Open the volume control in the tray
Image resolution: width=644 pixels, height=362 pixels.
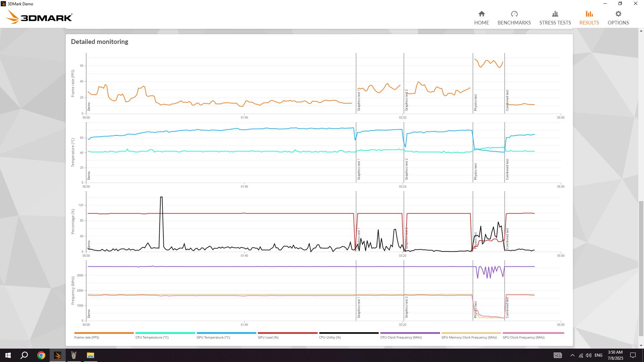coord(589,355)
